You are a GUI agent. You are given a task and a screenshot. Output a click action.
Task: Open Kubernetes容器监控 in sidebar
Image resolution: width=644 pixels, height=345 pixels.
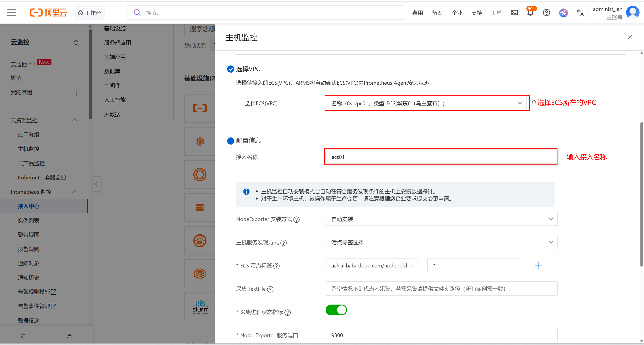(42, 178)
